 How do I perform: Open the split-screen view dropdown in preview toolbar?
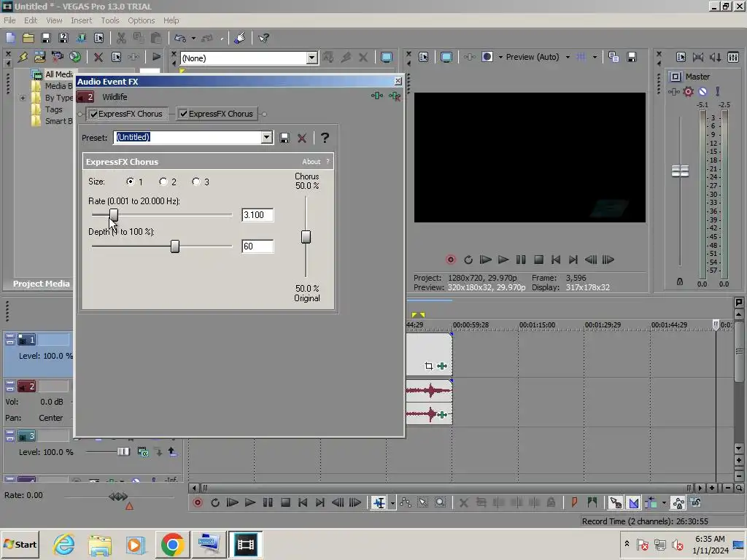[x=500, y=57]
